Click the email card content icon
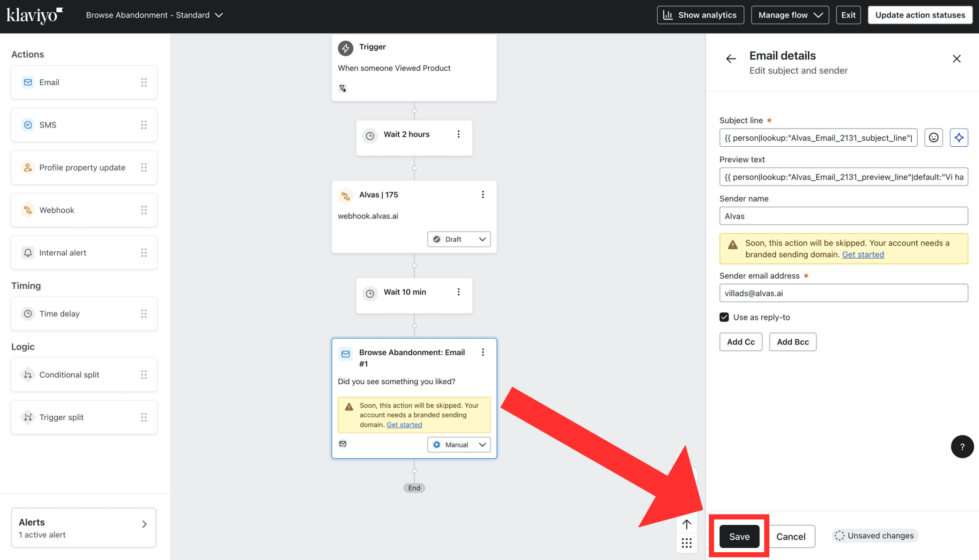This screenshot has height=560, width=979. pos(343,444)
